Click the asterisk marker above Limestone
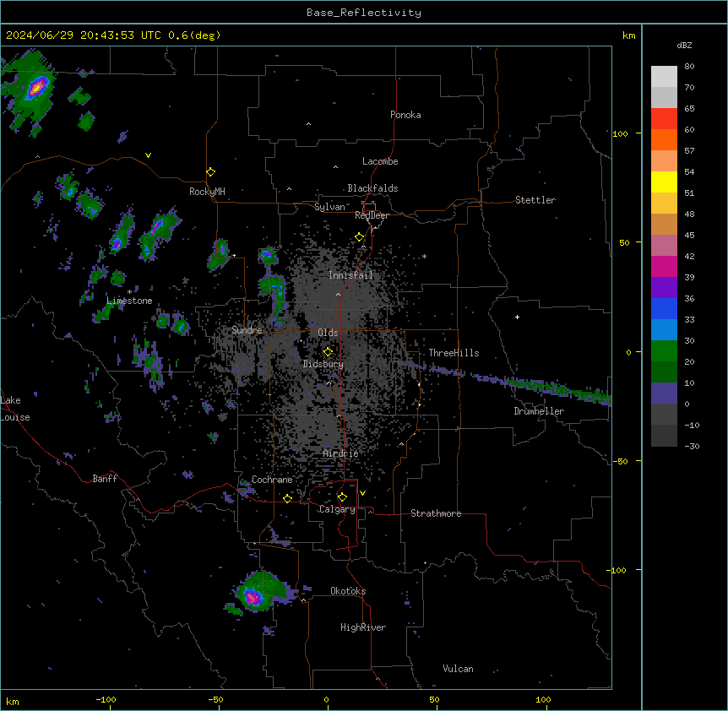Viewport: 728px width, 711px height. tap(129, 291)
